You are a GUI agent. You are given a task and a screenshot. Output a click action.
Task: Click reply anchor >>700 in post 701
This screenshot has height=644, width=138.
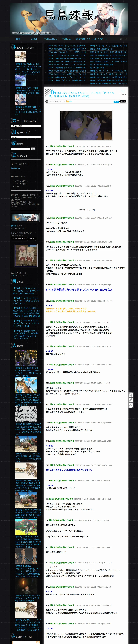49,169
